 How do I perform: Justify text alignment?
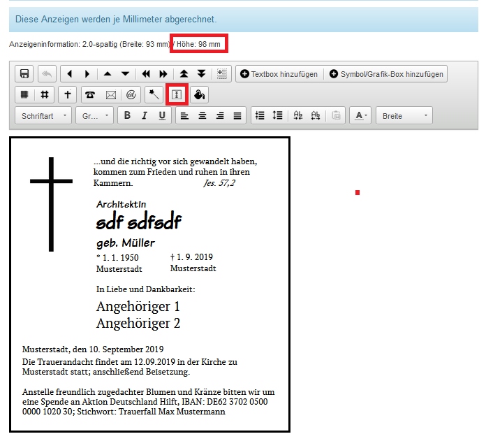tap(237, 116)
